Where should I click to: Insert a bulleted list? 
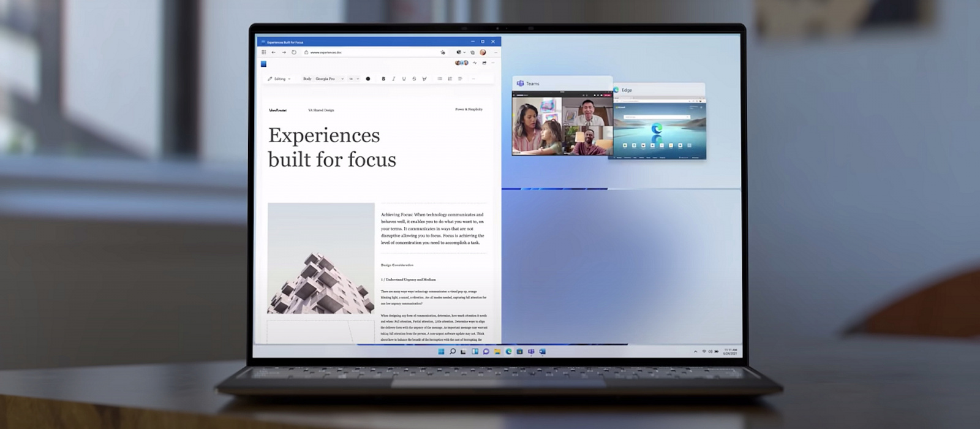[440, 79]
